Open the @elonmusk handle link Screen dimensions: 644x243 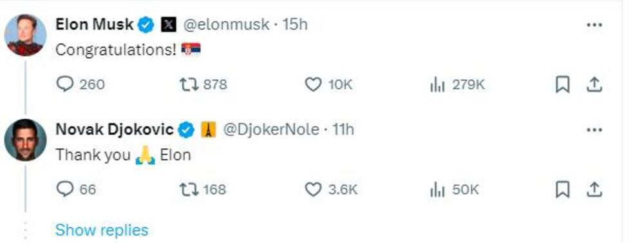pos(226,24)
